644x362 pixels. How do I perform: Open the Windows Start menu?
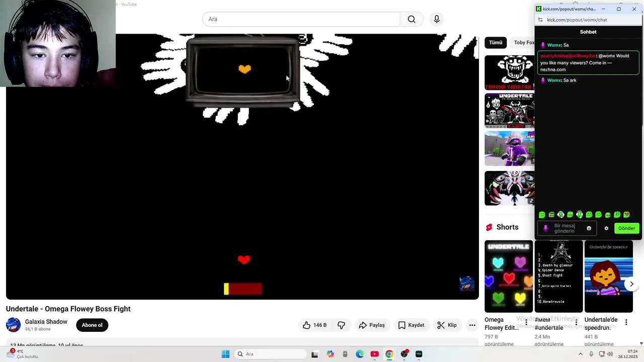point(225,354)
